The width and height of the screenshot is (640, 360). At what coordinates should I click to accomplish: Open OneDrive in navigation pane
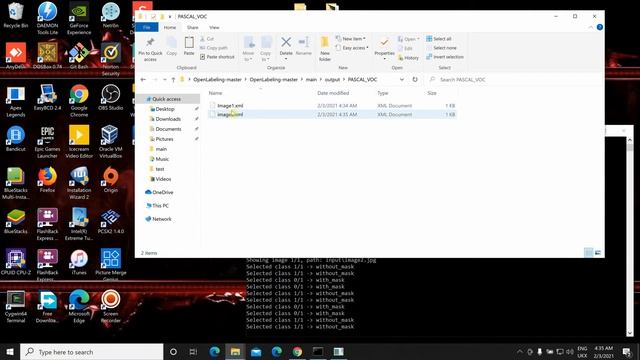(162, 192)
